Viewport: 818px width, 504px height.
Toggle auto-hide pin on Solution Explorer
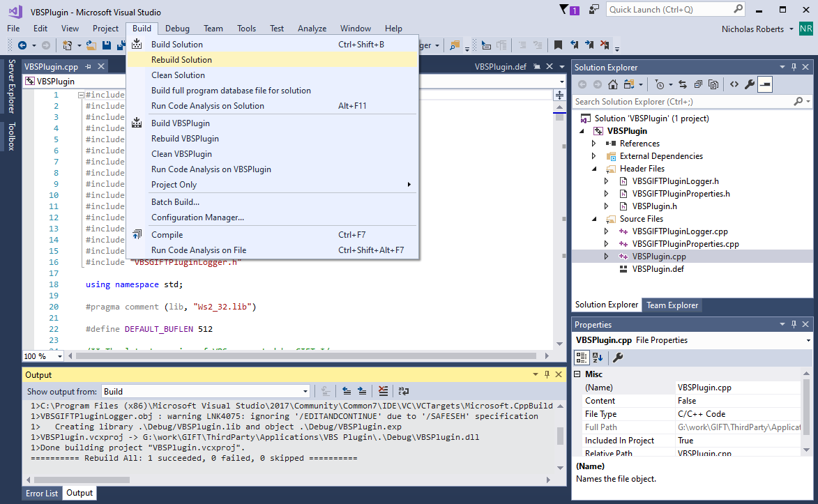point(794,67)
